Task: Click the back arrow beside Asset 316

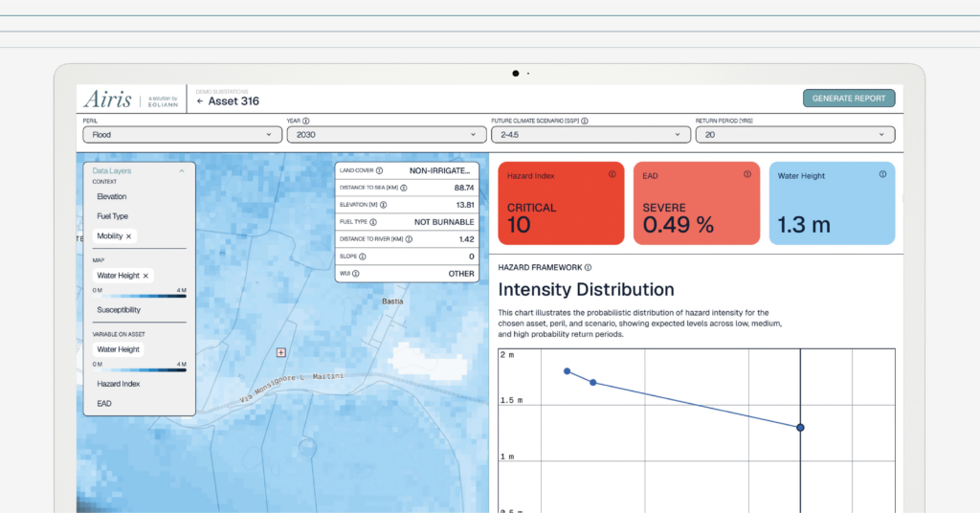Action: 200,101
